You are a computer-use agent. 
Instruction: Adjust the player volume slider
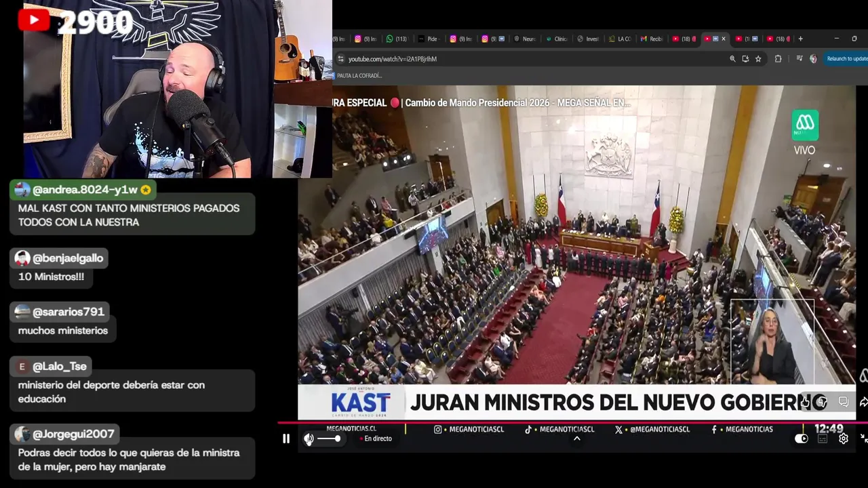[329, 439]
